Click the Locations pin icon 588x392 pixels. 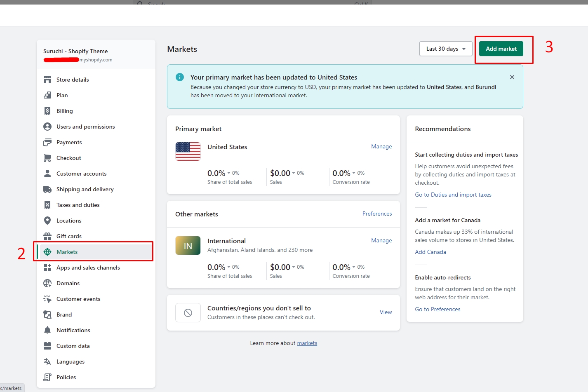click(x=47, y=221)
